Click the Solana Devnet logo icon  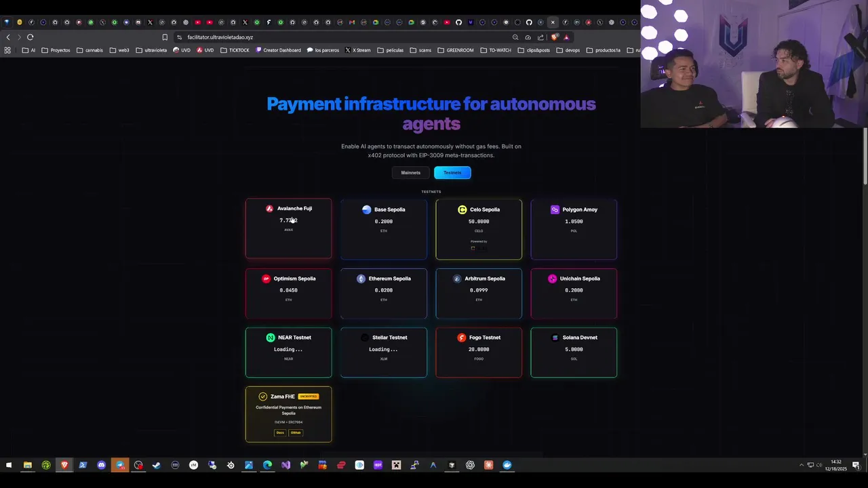(x=555, y=338)
